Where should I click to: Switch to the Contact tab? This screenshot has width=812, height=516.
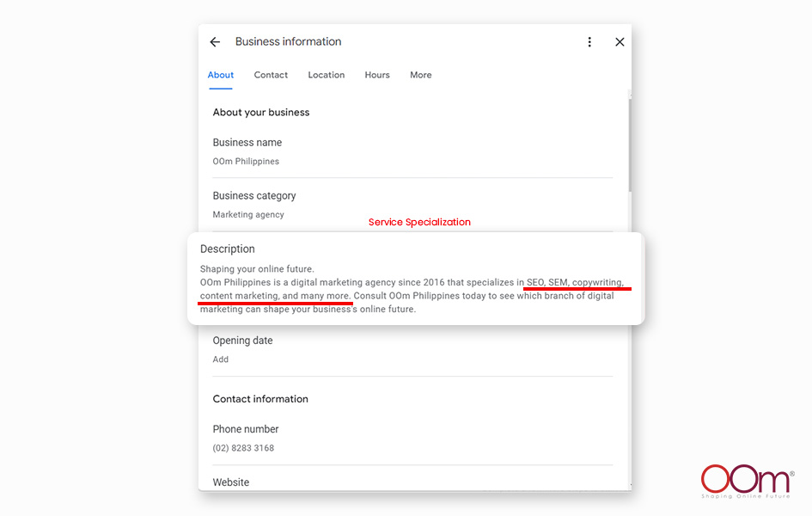(x=271, y=75)
